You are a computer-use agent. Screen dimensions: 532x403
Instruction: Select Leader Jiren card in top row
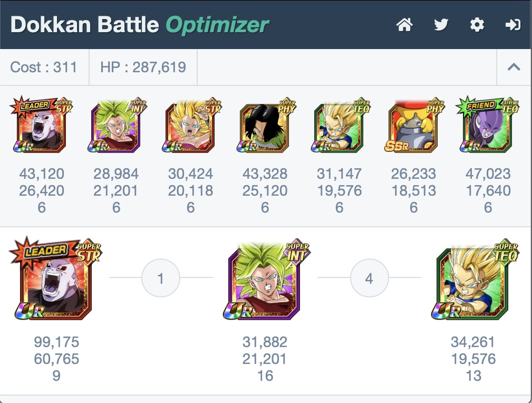(x=42, y=124)
